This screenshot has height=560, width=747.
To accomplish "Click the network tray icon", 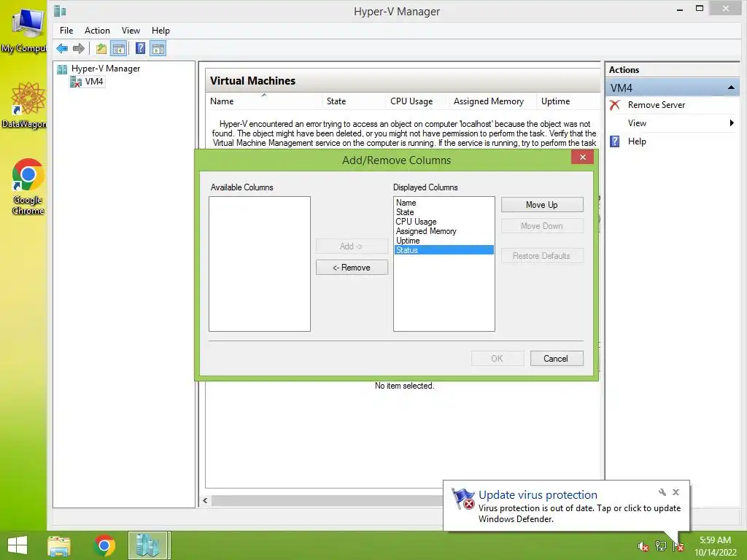I will [660, 546].
